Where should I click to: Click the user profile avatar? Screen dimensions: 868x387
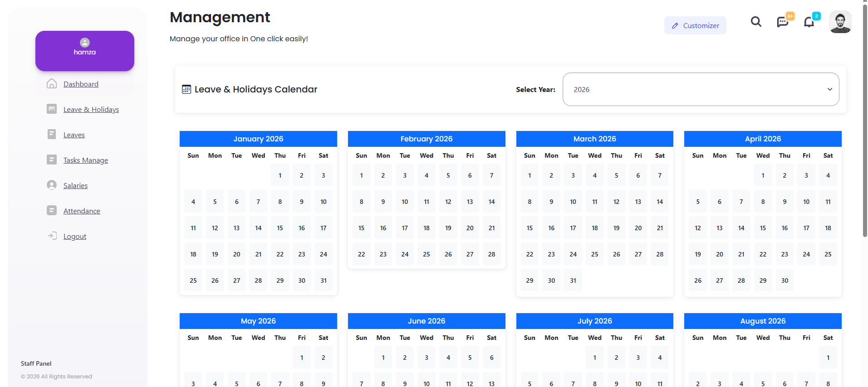pos(840,22)
